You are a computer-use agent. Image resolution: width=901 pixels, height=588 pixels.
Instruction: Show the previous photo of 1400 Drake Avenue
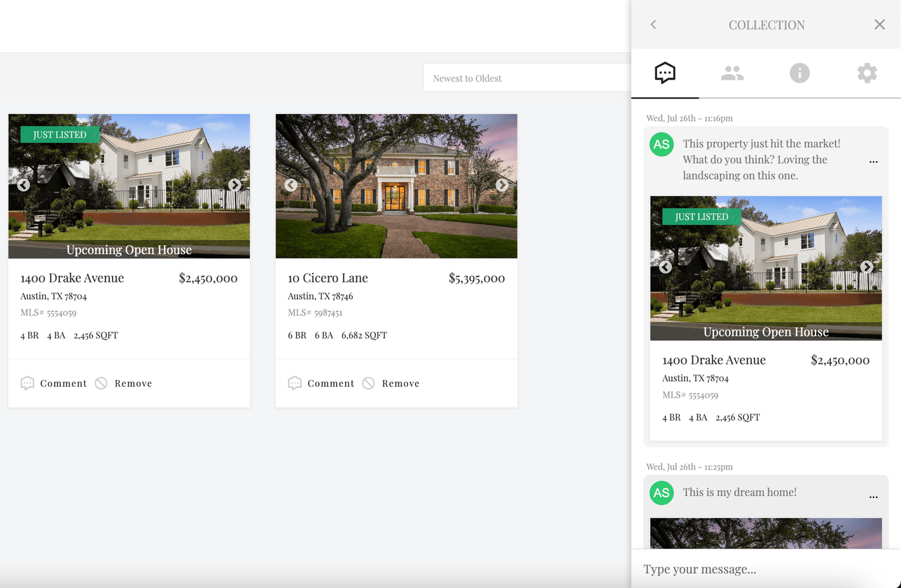click(23, 185)
